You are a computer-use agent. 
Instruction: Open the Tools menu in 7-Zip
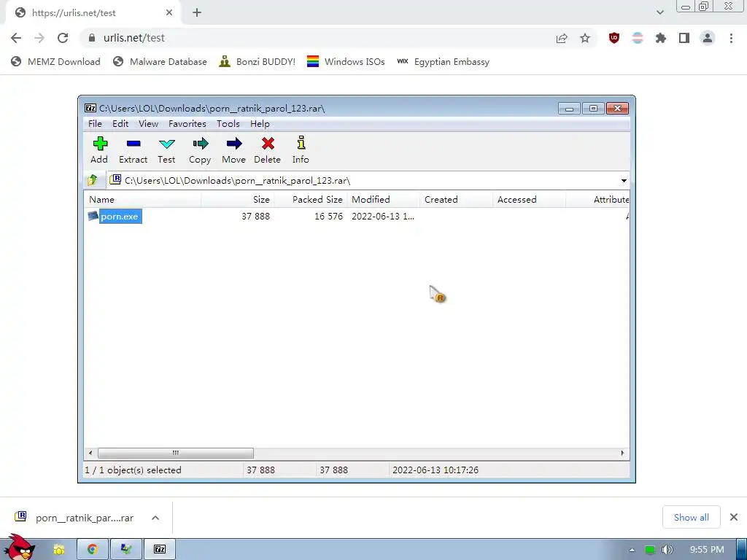click(228, 124)
